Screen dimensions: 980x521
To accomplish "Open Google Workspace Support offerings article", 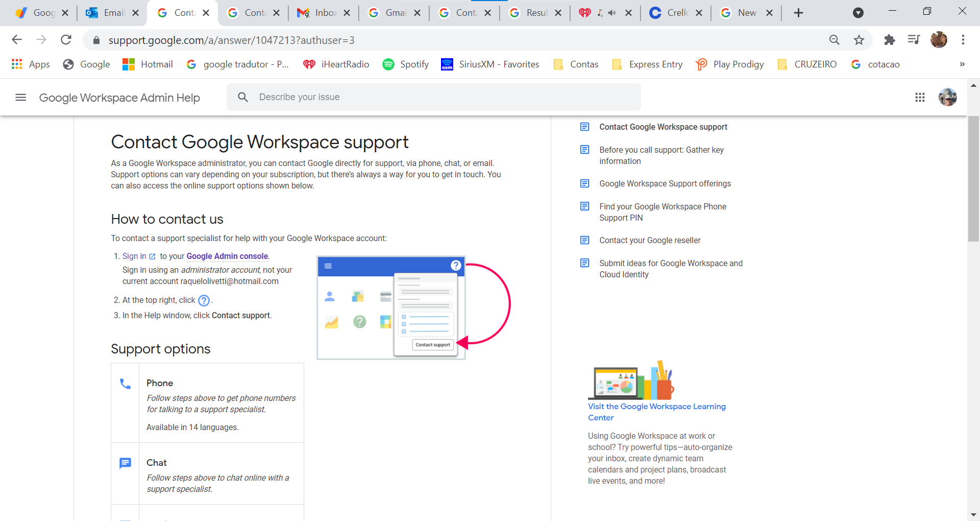I will (x=665, y=184).
